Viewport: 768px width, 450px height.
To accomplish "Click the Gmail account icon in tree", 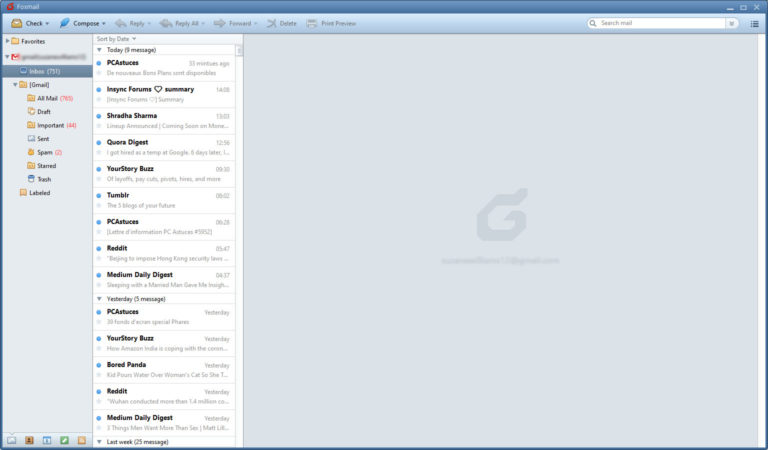I will 15,57.
